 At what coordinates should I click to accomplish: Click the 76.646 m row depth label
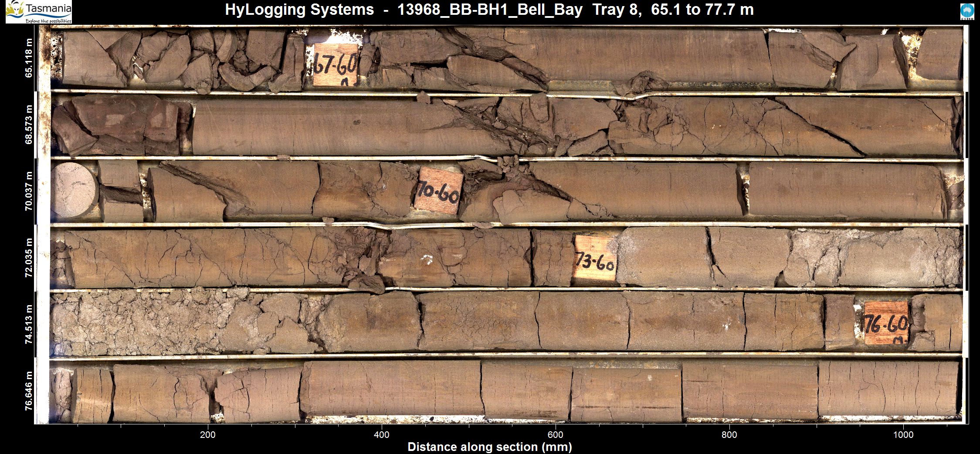click(x=29, y=390)
